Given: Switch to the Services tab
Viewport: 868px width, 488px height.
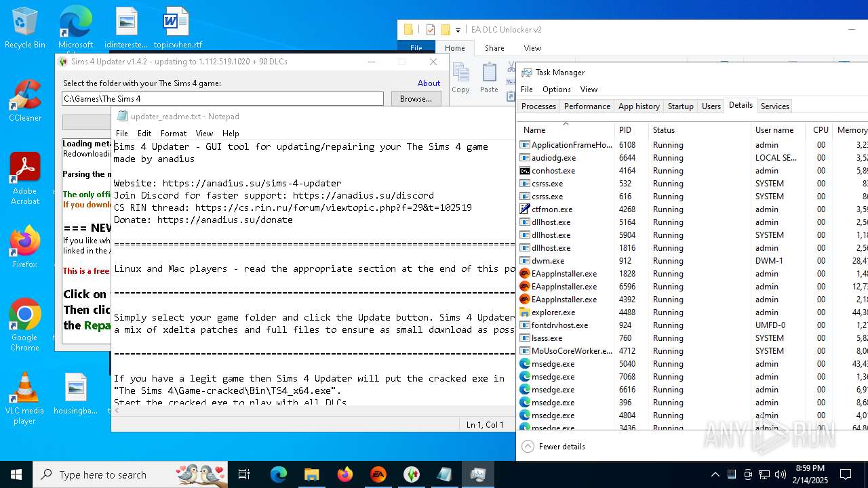Looking at the screenshot, I should 775,106.
